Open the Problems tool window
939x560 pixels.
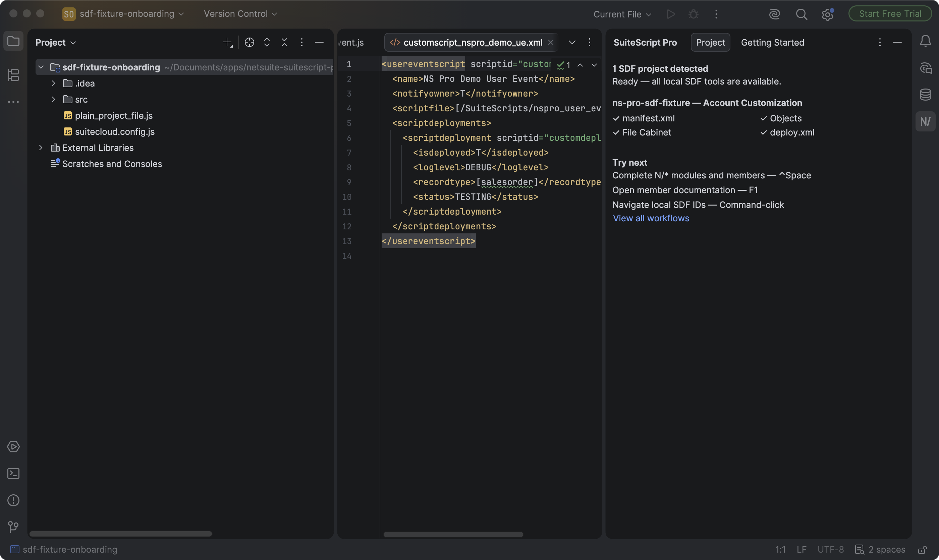click(14, 500)
